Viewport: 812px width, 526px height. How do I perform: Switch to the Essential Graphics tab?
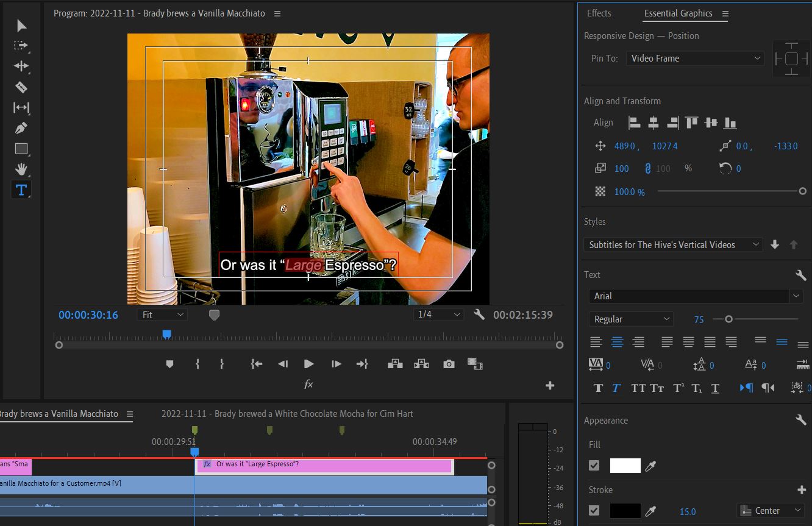[678, 13]
